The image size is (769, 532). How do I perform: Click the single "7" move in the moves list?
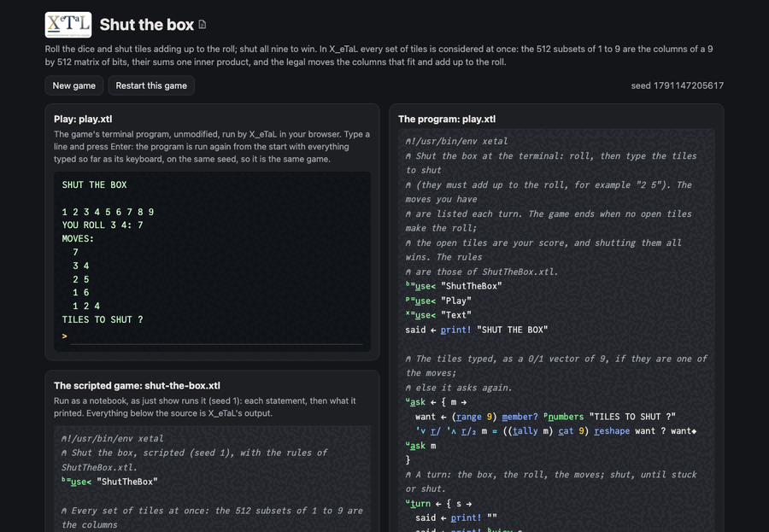75,252
